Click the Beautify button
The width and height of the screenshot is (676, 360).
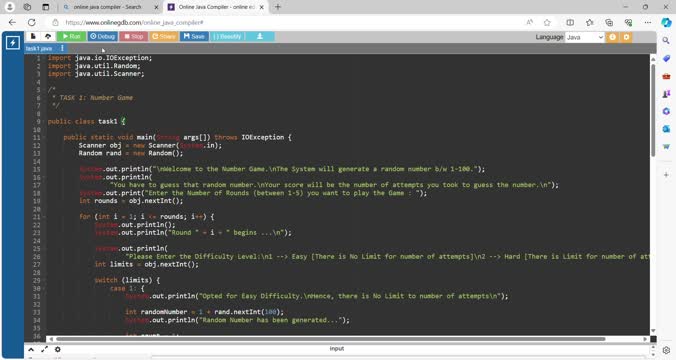[x=227, y=37]
